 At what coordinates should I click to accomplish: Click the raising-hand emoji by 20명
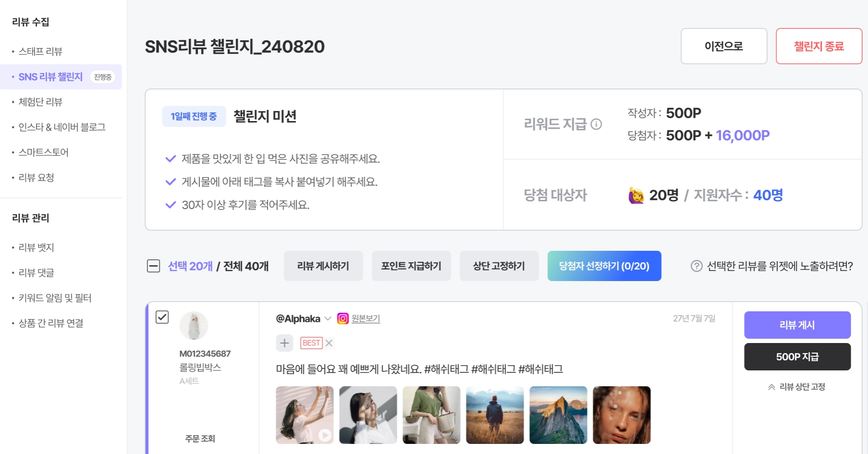[x=636, y=195]
